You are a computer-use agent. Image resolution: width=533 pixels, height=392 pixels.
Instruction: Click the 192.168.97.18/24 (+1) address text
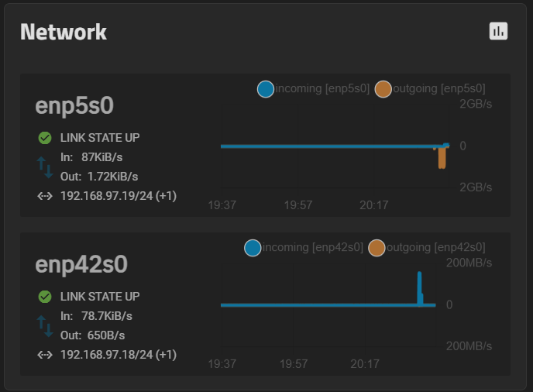point(119,355)
